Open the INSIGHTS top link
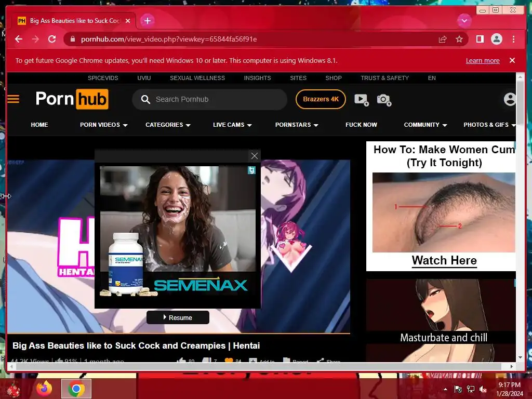Screen dimensions: 532x399 click(257, 78)
